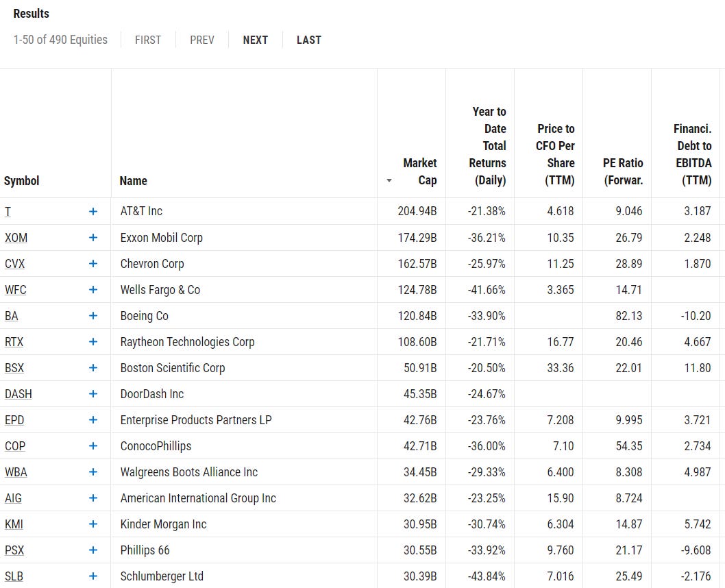
Task: Click Boeing's 82.13 PE ratio value
Action: pos(629,316)
